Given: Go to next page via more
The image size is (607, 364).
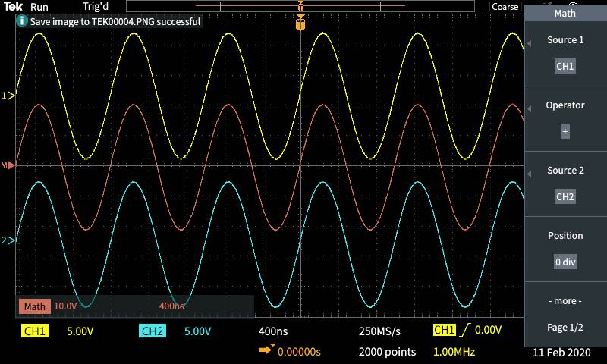Looking at the screenshot, I should 565,301.
